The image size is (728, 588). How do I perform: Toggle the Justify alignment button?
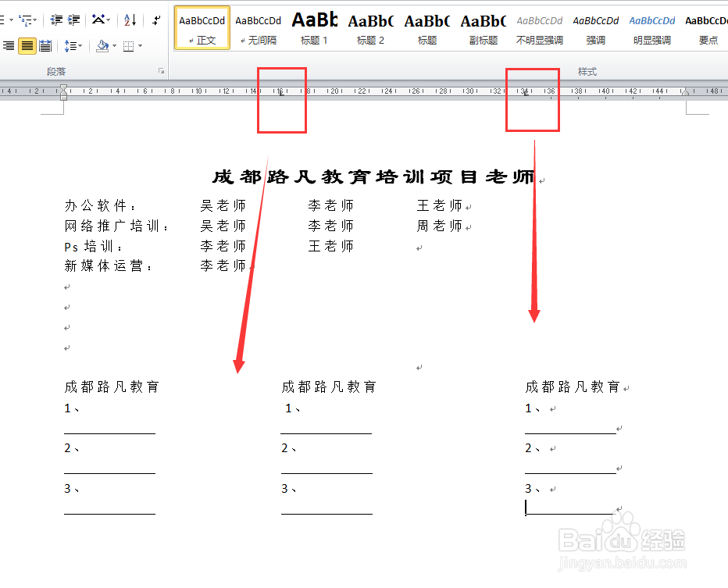coord(28,46)
